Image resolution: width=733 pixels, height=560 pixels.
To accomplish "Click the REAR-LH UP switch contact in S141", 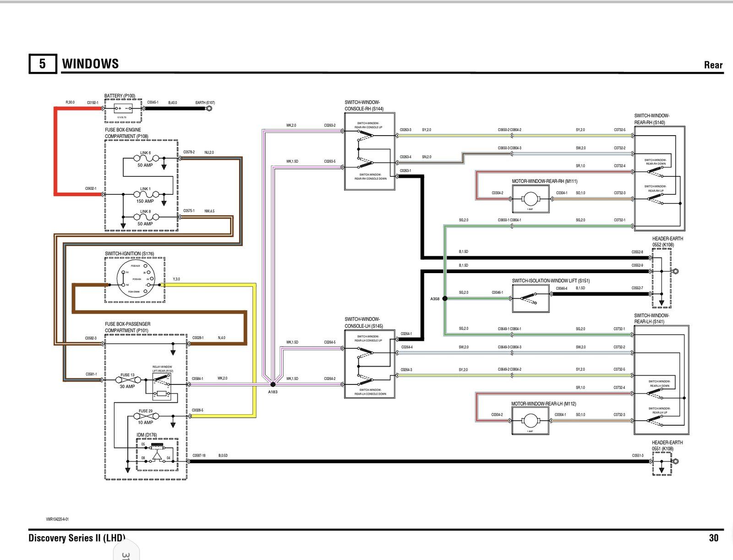I will [655, 421].
